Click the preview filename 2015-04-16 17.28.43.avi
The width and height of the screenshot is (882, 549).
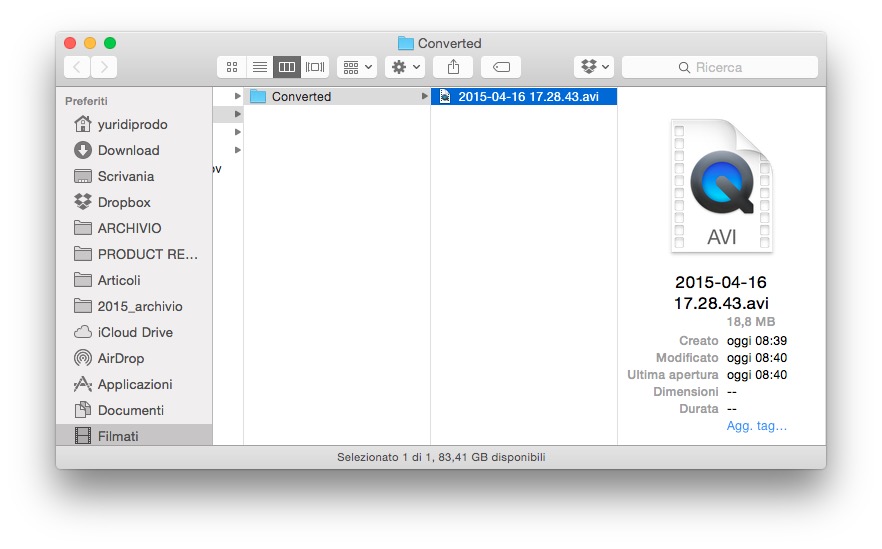[721, 292]
